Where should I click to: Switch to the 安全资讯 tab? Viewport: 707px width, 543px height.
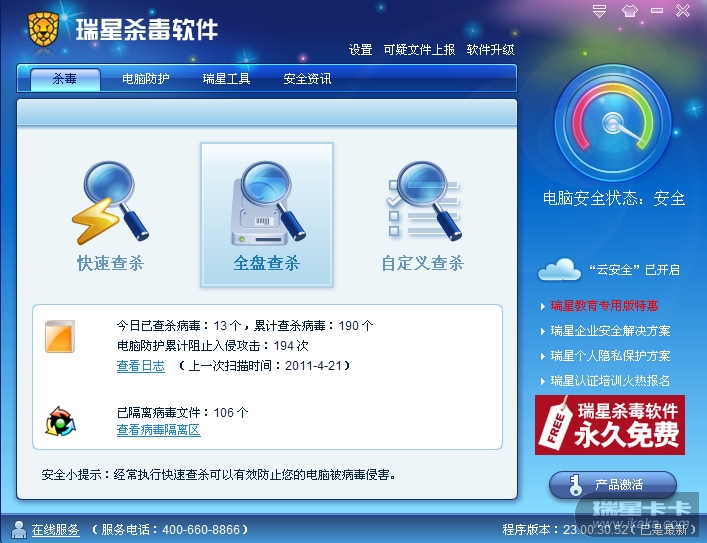[307, 79]
